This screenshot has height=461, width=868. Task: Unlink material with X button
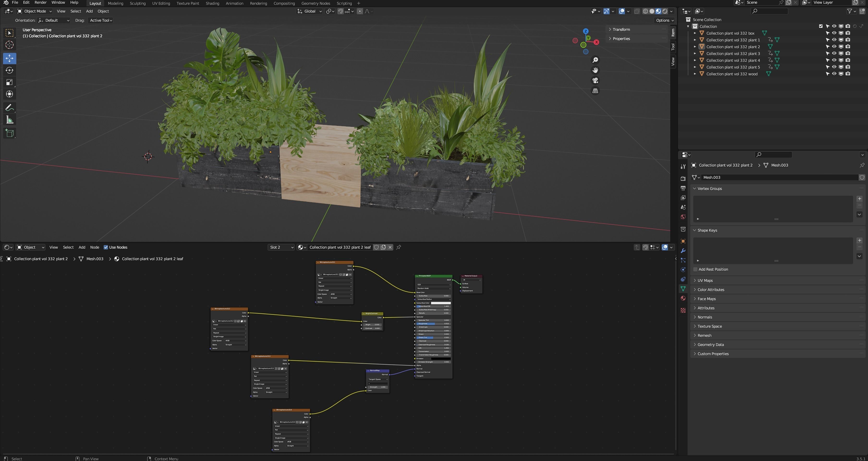click(390, 247)
